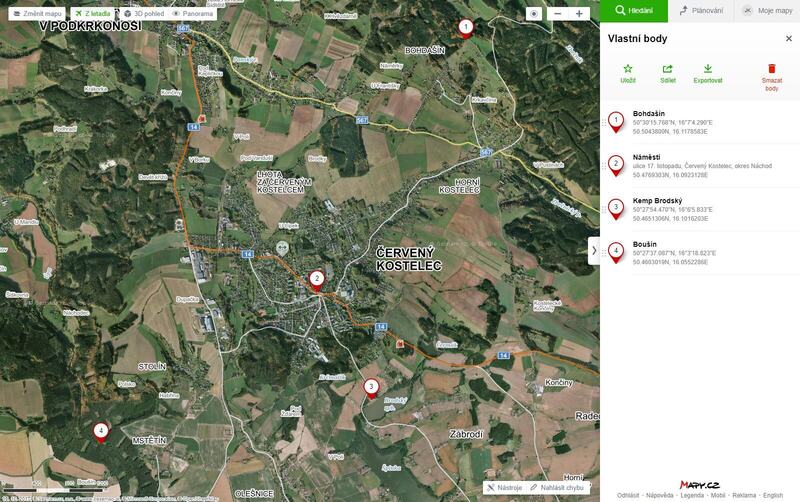
Task: Switch to the Plánování tab
Action: pyautogui.click(x=700, y=10)
